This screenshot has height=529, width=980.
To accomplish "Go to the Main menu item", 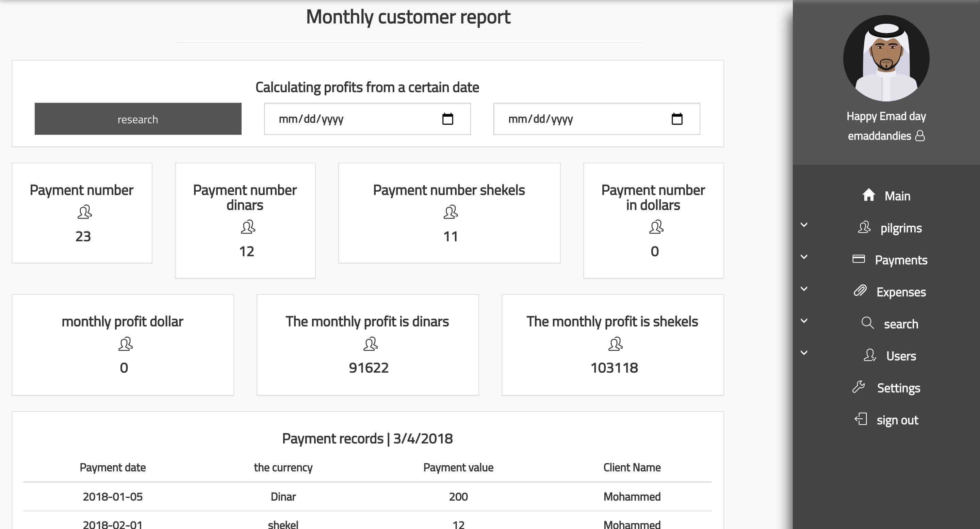I will [x=897, y=196].
